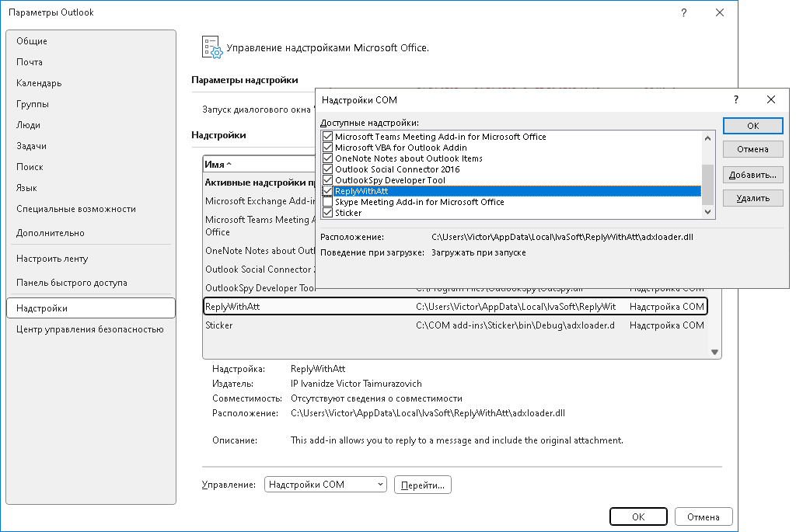Viewport: 796px width, 532px height.
Task: Toggle OneNote Notes about Outlook Items checkbox
Action: 327,158
